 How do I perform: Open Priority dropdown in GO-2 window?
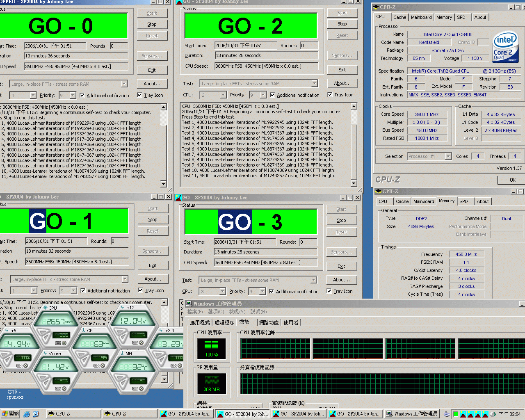(x=263, y=95)
